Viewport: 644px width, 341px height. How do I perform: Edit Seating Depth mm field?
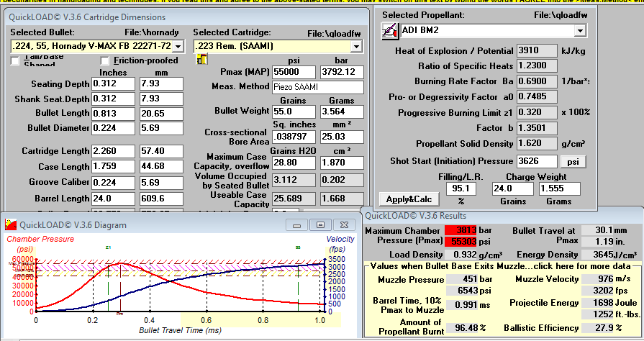click(x=161, y=83)
